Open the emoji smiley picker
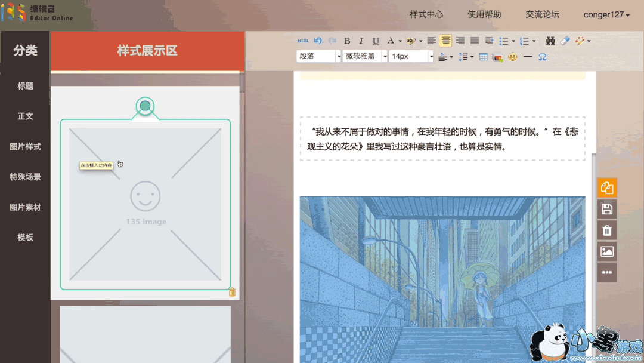Viewport: 644px width, 363px height. (512, 57)
